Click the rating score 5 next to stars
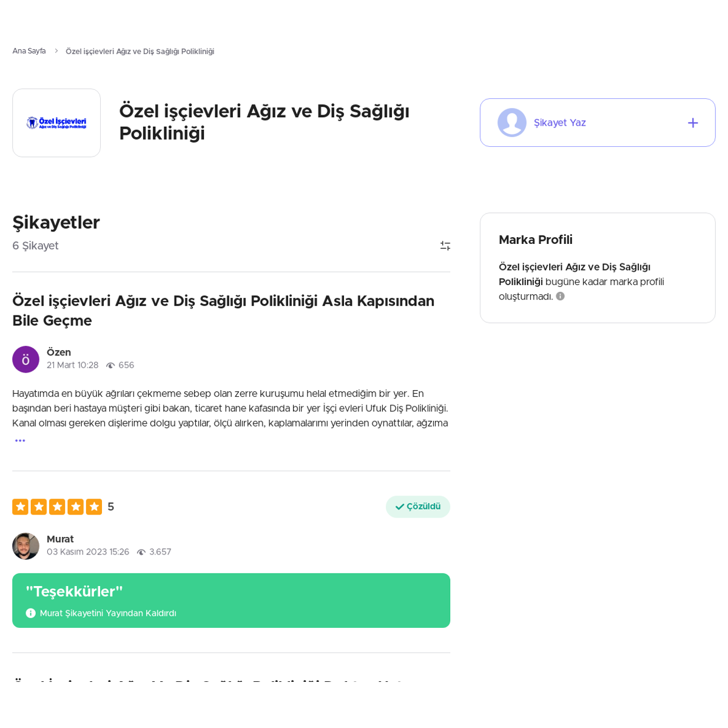The image size is (728, 728). (x=111, y=507)
